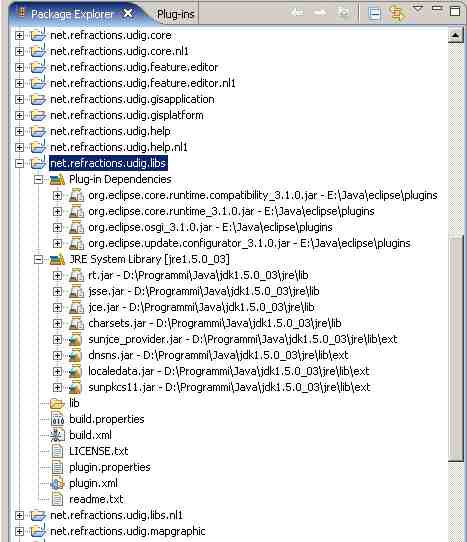The image size is (467, 542).
Task: Click project icon of net.refractions.udig.help.nl1
Action: tap(38, 147)
